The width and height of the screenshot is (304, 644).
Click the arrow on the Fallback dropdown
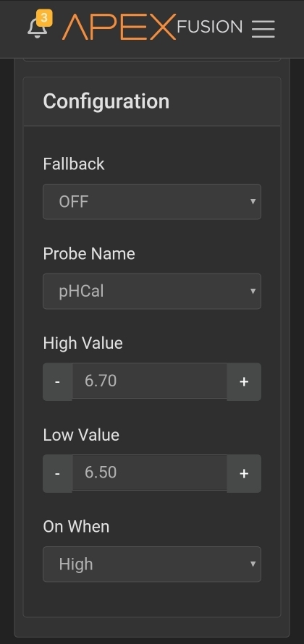(253, 202)
